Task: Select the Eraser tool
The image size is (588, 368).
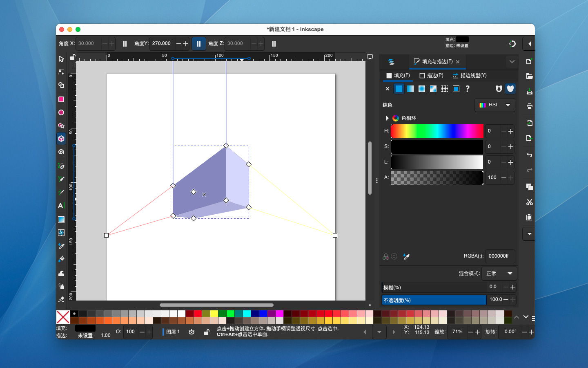Action: point(61,299)
